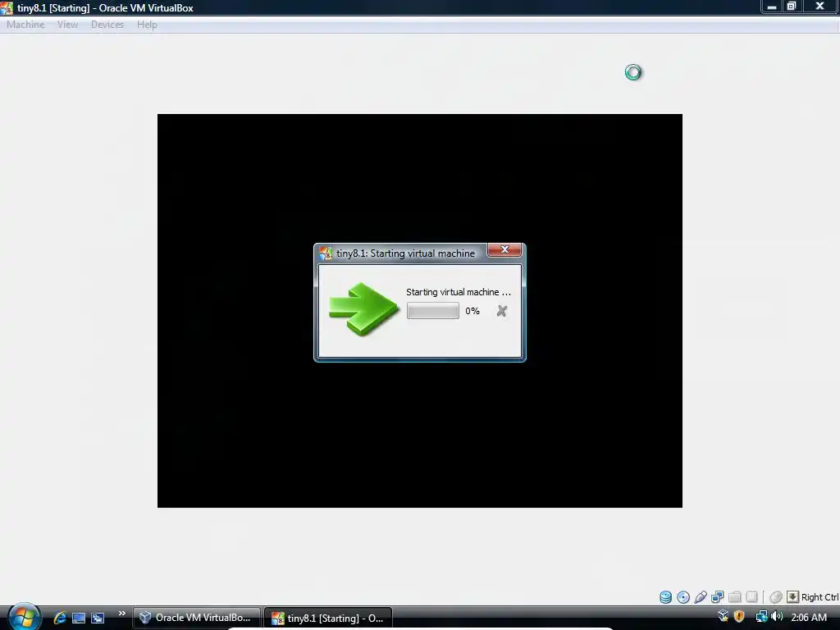This screenshot has width=840, height=630.
Task: Switch to Oracle VM VirtualBox Manager taskbar button
Action: pyautogui.click(x=197, y=618)
